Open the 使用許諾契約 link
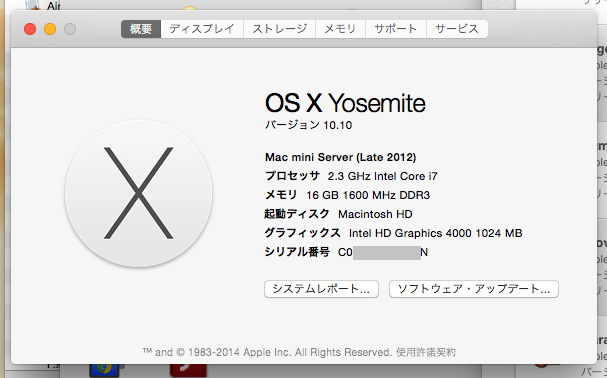The width and height of the screenshot is (607, 378). 426,352
